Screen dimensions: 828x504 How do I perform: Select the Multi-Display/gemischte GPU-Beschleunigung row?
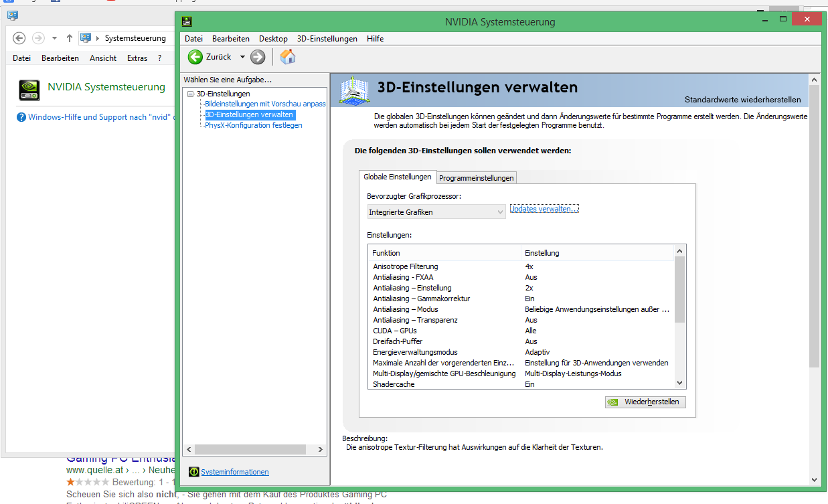click(521, 373)
